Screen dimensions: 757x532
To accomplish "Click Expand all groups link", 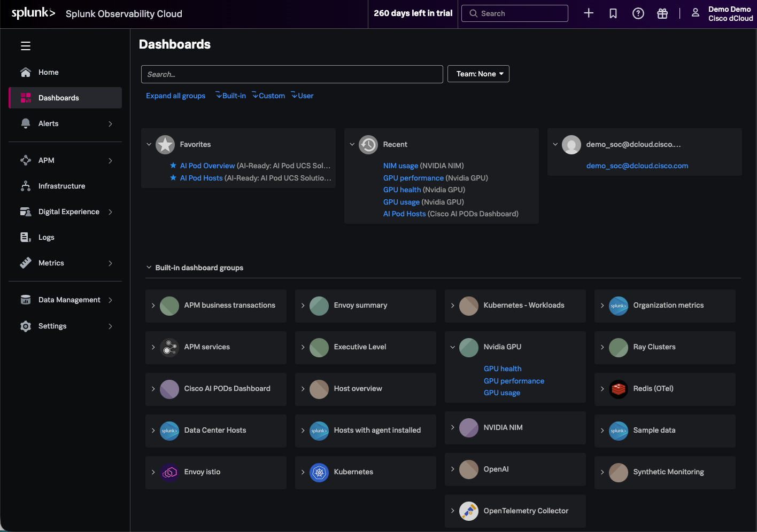I will point(175,96).
